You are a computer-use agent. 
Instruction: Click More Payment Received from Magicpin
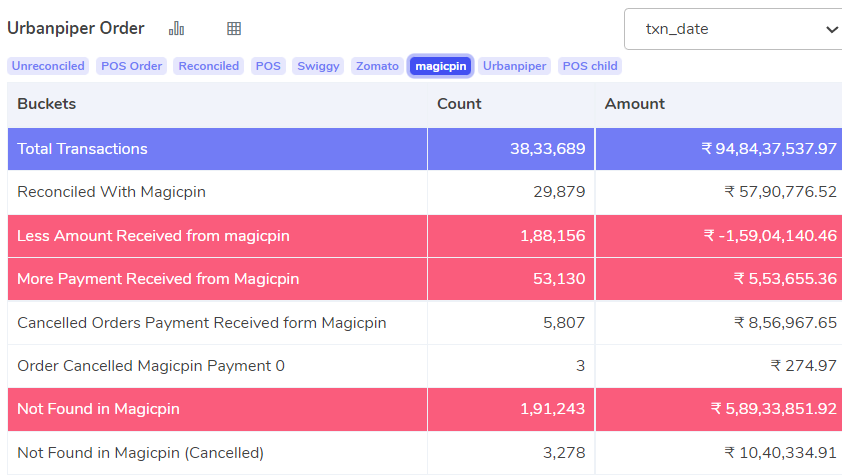158,279
